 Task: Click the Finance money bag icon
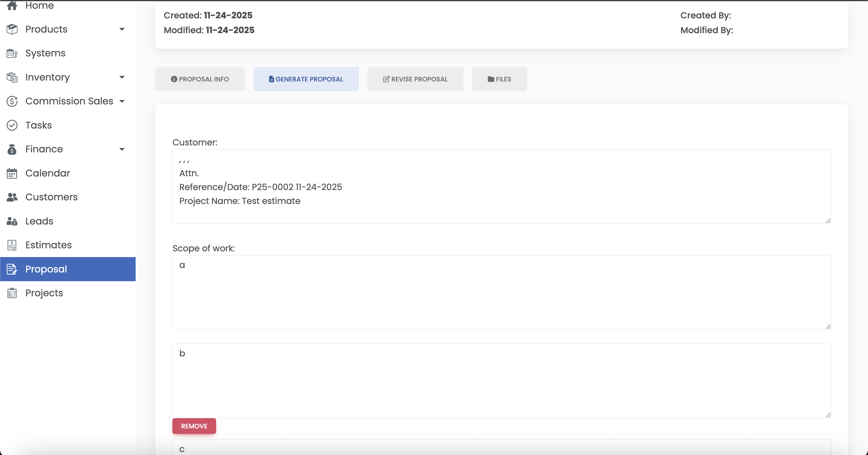(x=12, y=149)
